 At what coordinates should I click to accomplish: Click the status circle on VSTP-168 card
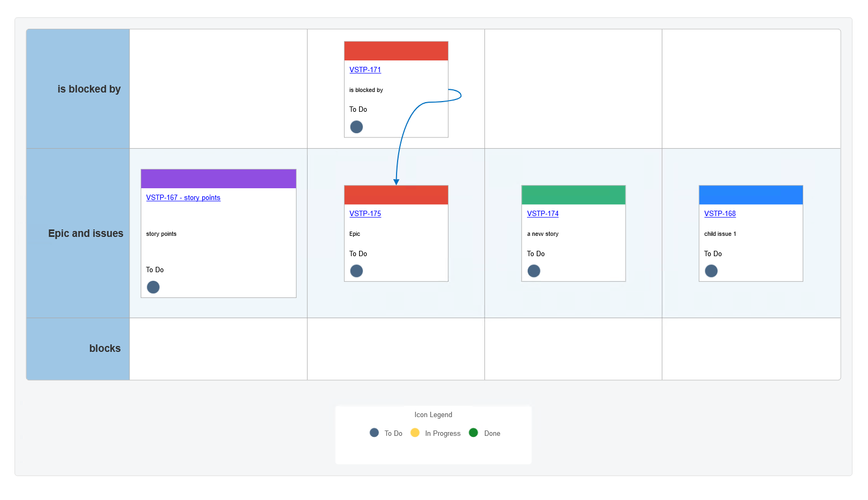(x=711, y=271)
